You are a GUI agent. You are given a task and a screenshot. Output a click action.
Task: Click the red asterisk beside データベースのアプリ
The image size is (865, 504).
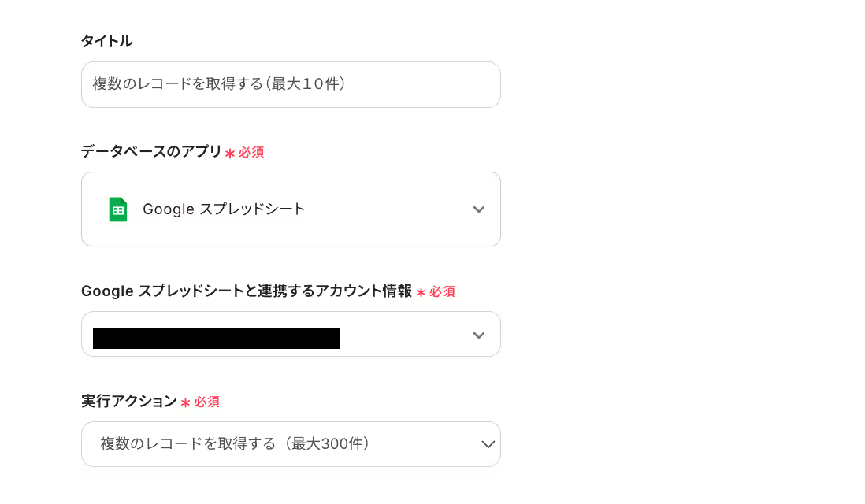230,154
